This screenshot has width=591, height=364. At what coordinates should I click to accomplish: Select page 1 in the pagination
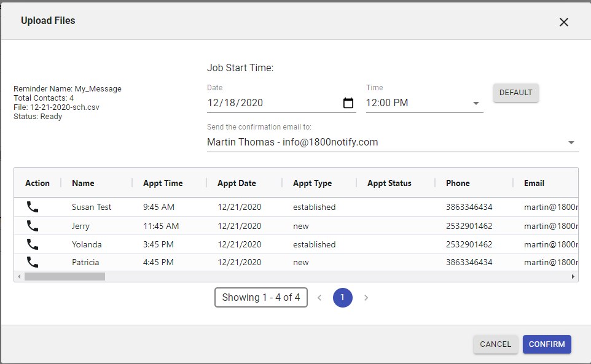343,298
